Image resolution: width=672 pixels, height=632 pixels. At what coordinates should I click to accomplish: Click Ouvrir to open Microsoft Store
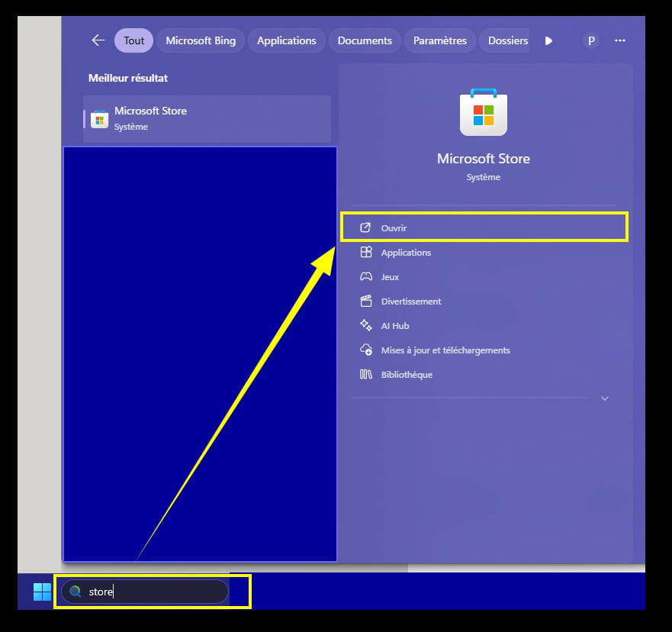[484, 227]
